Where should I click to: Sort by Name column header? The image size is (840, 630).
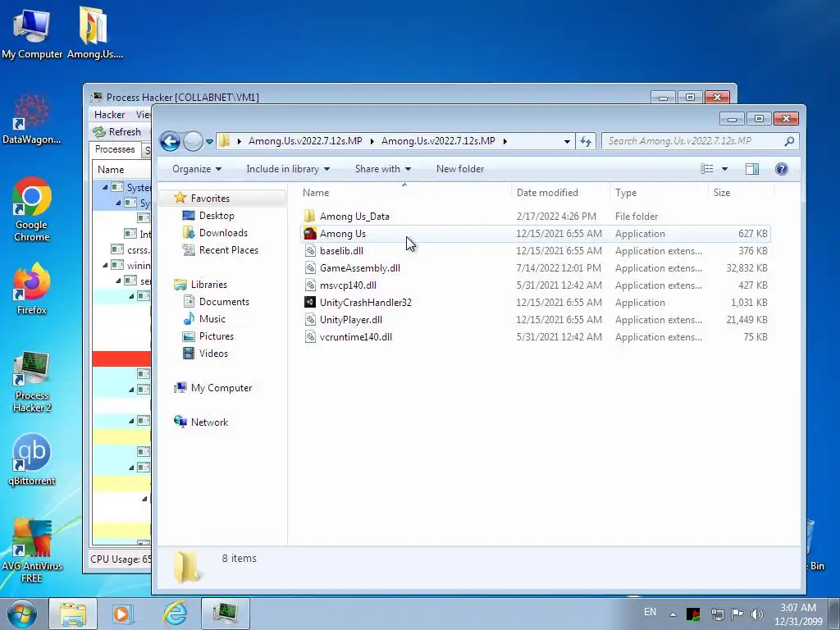coord(404,192)
